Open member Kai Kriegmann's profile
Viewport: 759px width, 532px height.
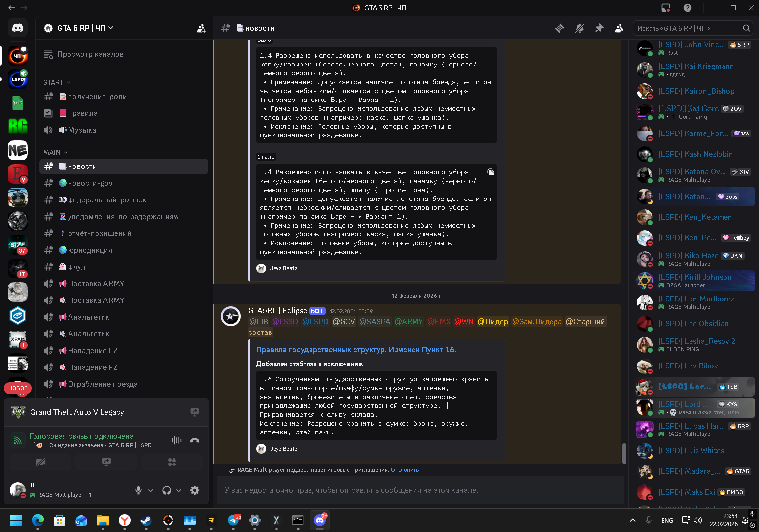tap(695, 70)
